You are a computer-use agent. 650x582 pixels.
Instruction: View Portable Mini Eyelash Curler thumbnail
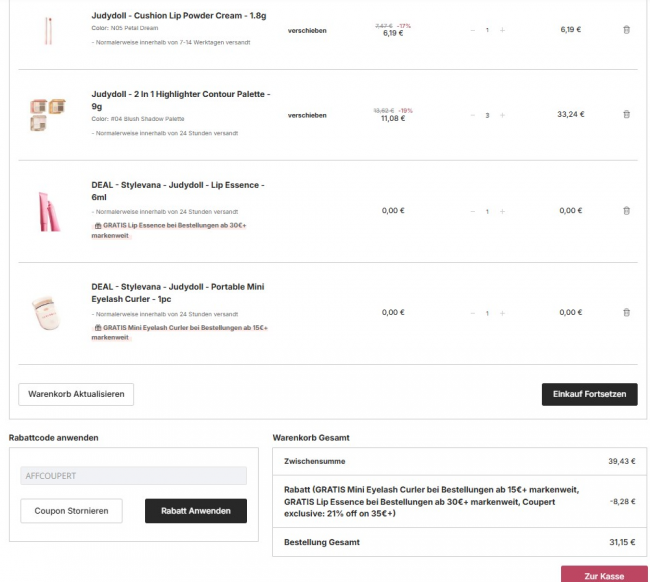pos(46,312)
